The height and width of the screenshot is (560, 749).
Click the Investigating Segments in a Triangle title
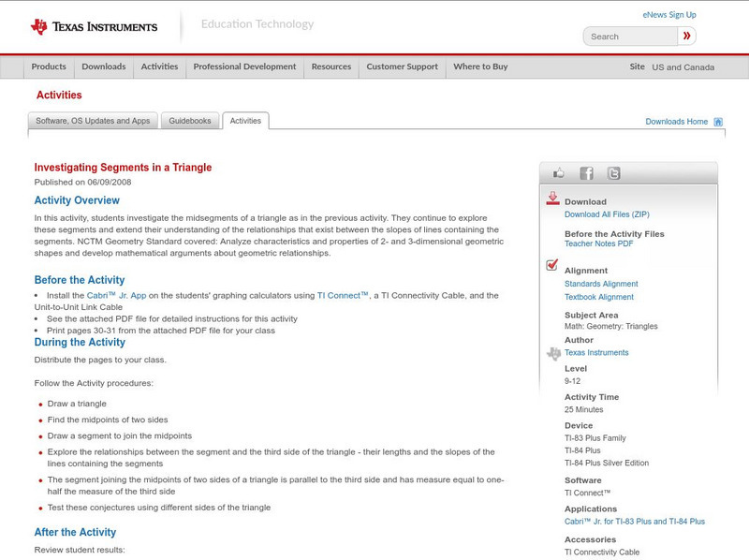123,168
